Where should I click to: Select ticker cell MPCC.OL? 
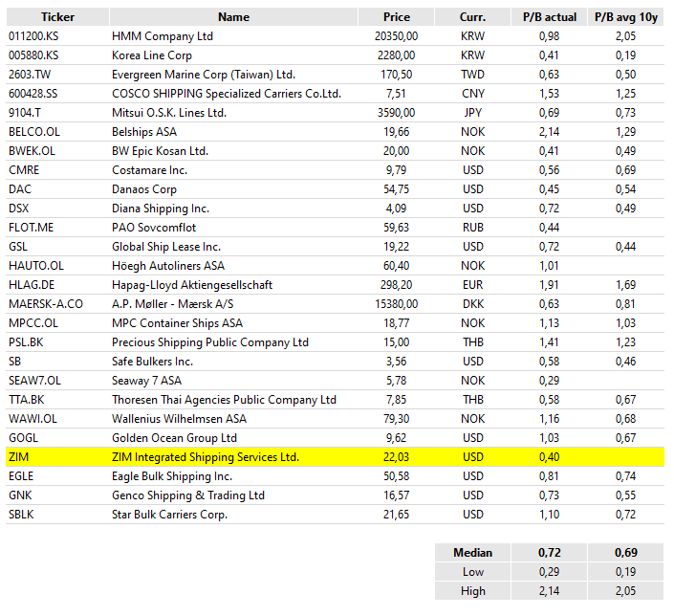pyautogui.click(x=57, y=323)
